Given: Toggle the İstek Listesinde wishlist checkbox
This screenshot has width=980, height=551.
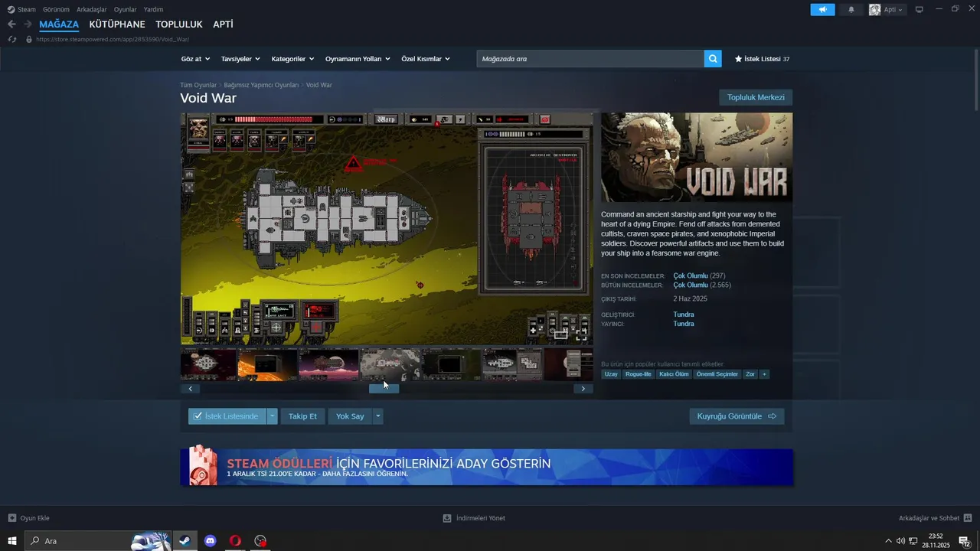Looking at the screenshot, I should click(198, 416).
